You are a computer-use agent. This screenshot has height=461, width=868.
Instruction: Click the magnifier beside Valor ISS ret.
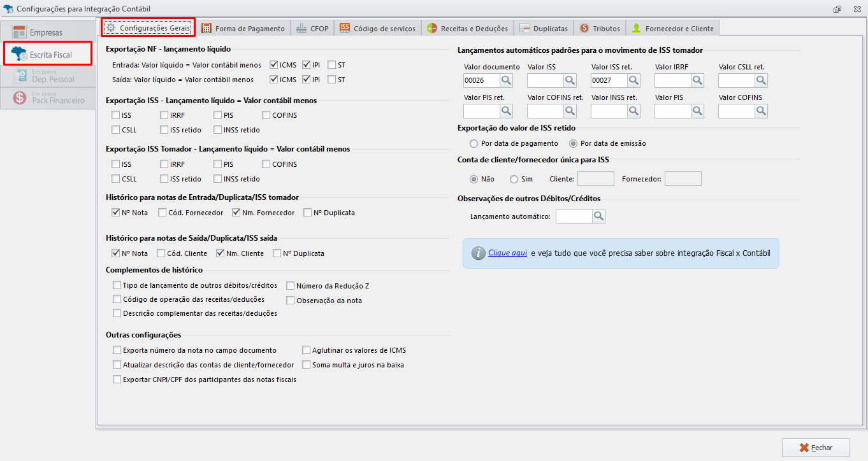click(x=633, y=80)
